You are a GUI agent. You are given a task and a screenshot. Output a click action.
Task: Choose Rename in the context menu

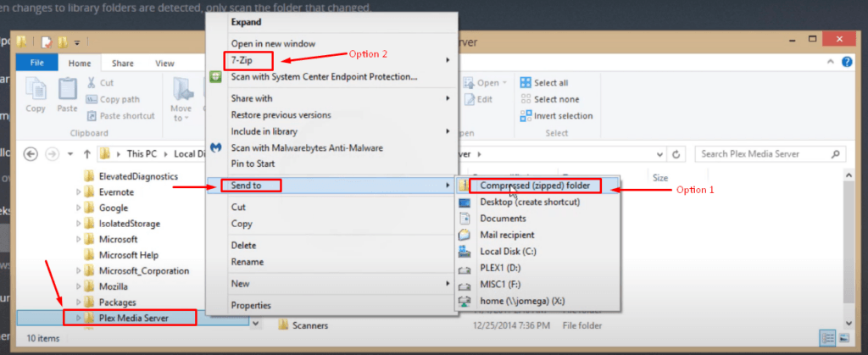pyautogui.click(x=331, y=262)
